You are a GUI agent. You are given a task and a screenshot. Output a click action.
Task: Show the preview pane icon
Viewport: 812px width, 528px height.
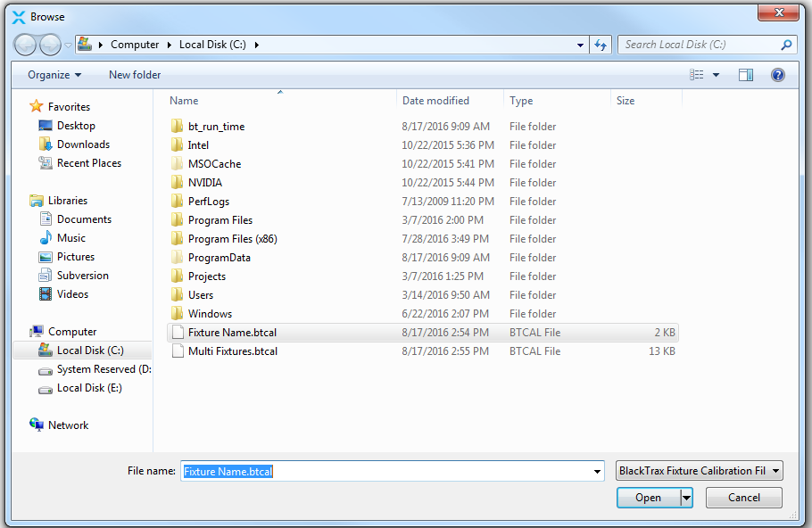[x=746, y=75]
